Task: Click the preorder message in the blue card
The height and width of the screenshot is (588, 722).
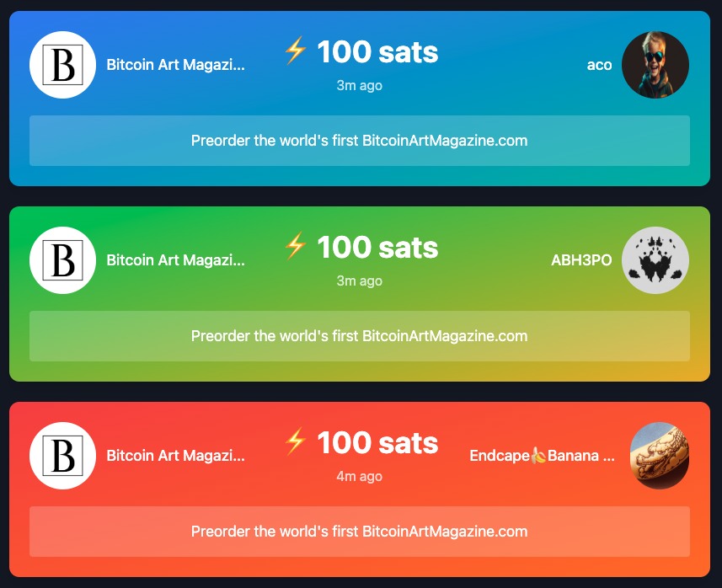Action: point(360,141)
